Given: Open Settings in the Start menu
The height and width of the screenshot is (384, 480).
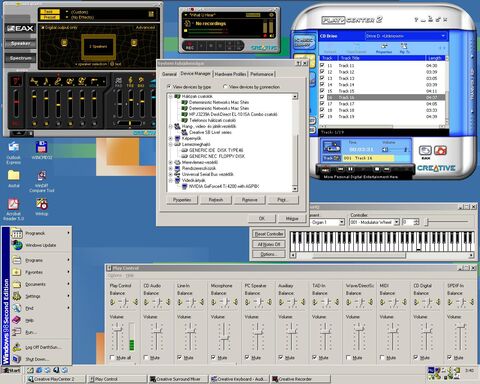Looking at the screenshot, I should pyautogui.click(x=40, y=296).
